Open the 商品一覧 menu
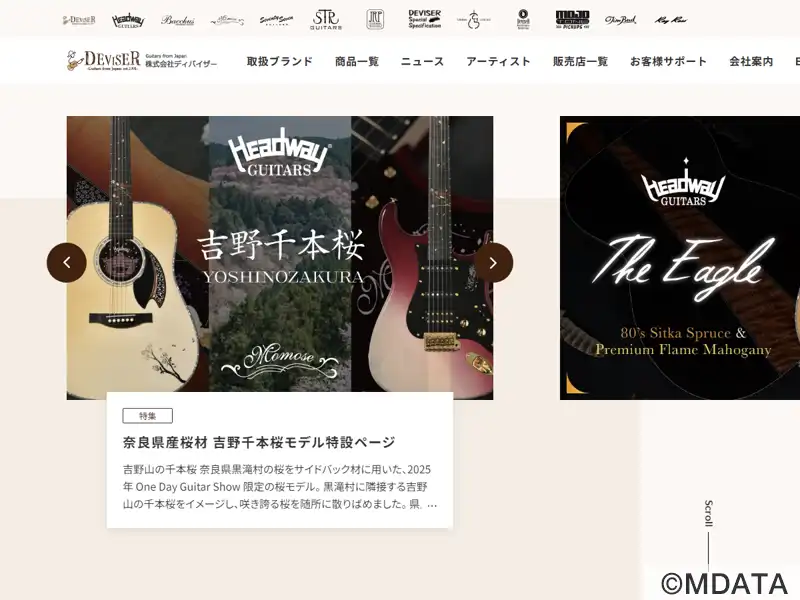 (357, 62)
